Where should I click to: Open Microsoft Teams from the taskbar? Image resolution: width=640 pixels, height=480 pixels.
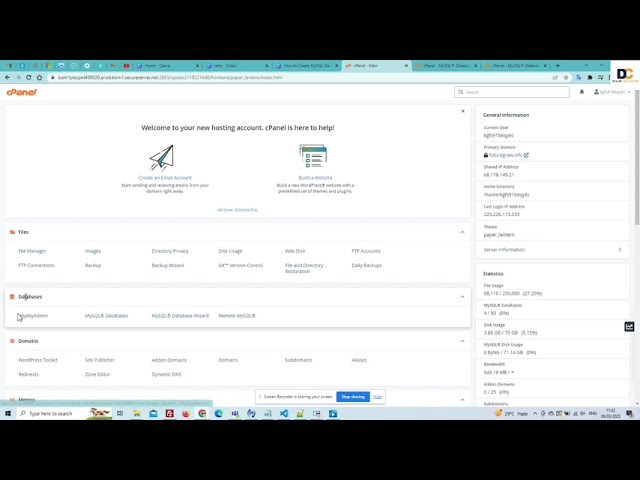coord(235,413)
